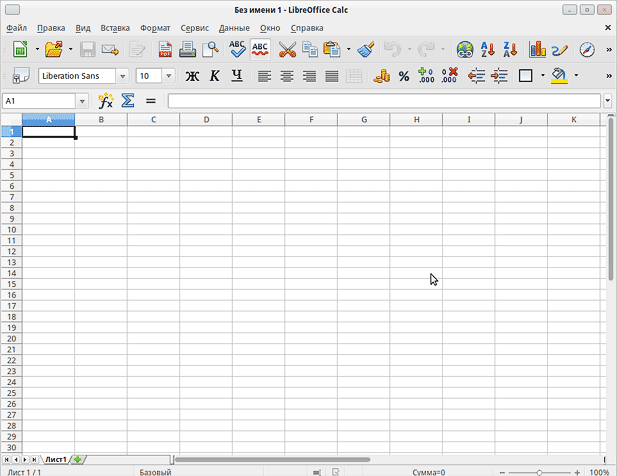This screenshot has height=476, width=617.
Task: Open the print preview
Action: coord(210,50)
